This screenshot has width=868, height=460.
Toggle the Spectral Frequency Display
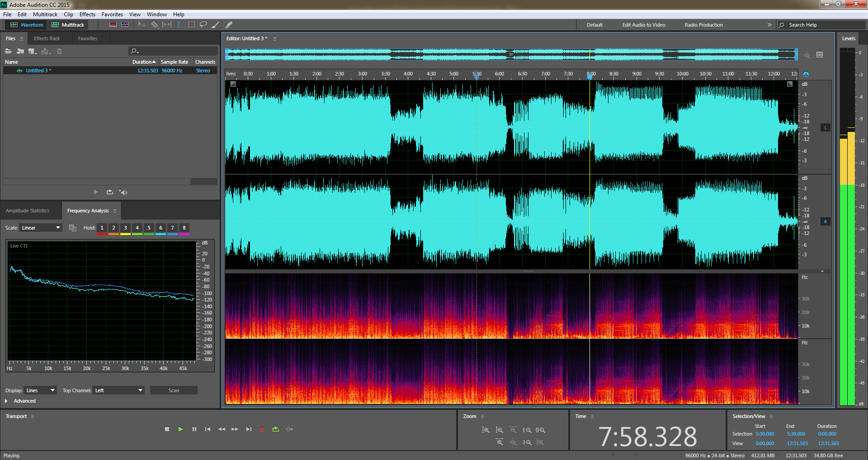(x=113, y=24)
